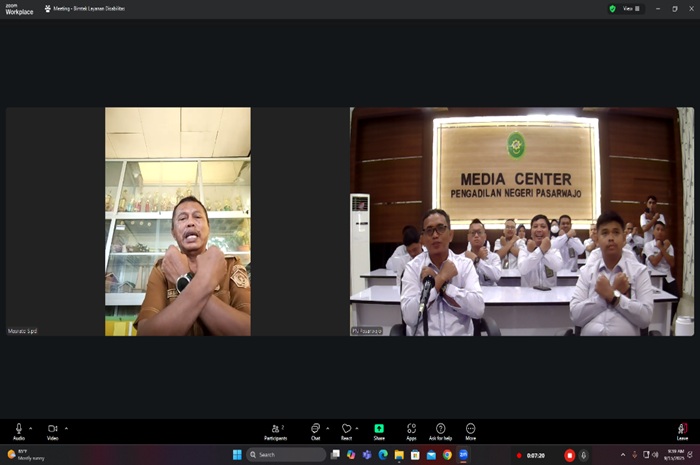Open the Chat panel
700x465 pixels.
[316, 432]
